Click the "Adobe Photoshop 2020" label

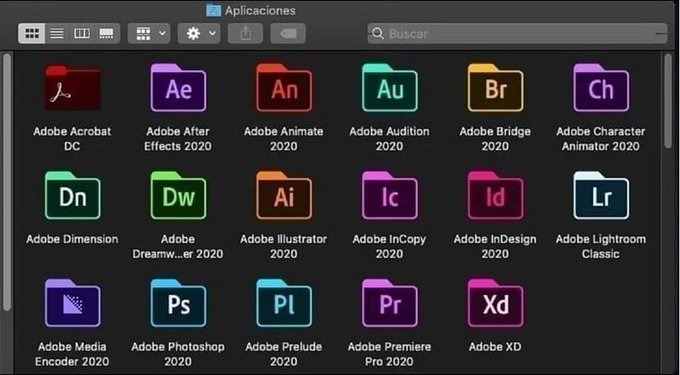click(x=178, y=354)
